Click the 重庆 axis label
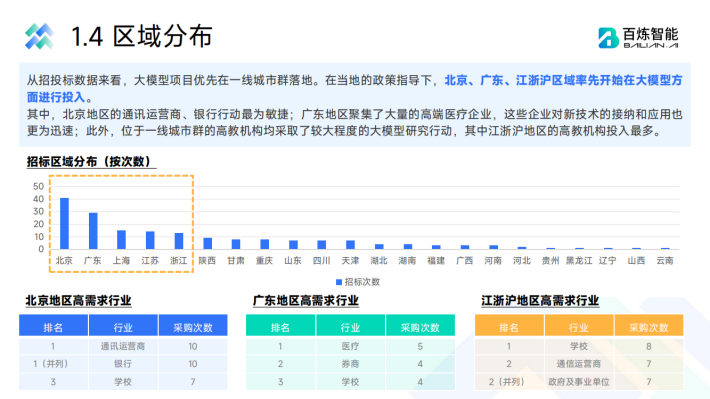 [x=264, y=260]
